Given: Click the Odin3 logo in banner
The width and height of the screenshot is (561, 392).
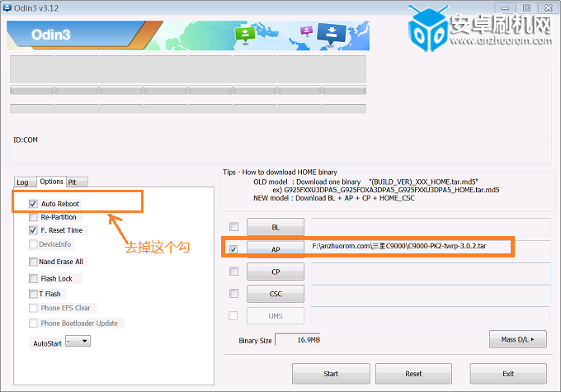Looking at the screenshot, I should [51, 35].
